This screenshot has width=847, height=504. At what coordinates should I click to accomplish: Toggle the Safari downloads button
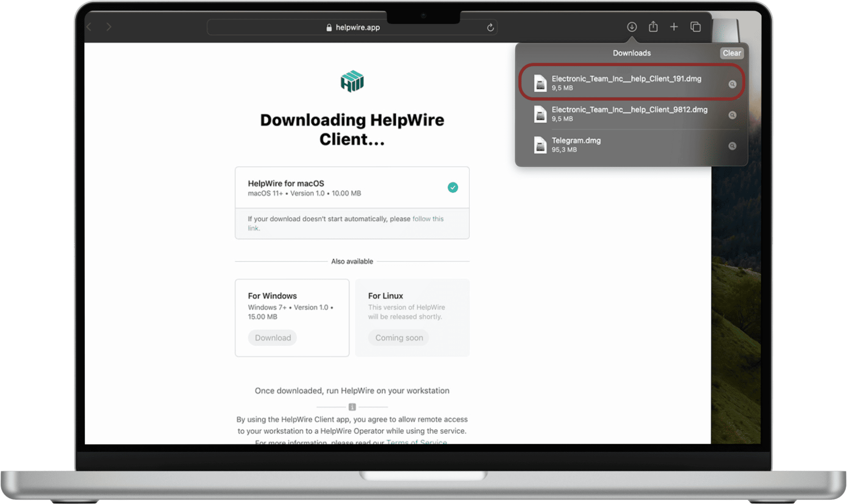point(632,27)
